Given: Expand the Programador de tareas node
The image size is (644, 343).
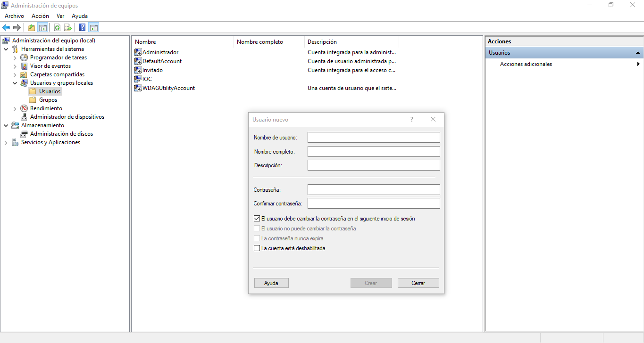Looking at the screenshot, I should 15,57.
